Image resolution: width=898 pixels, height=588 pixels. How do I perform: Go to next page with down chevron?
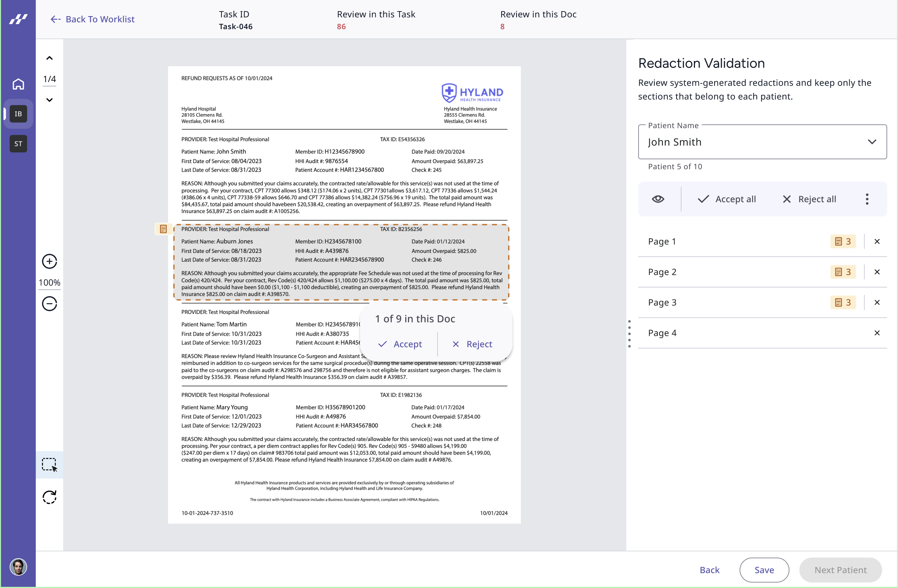click(50, 100)
